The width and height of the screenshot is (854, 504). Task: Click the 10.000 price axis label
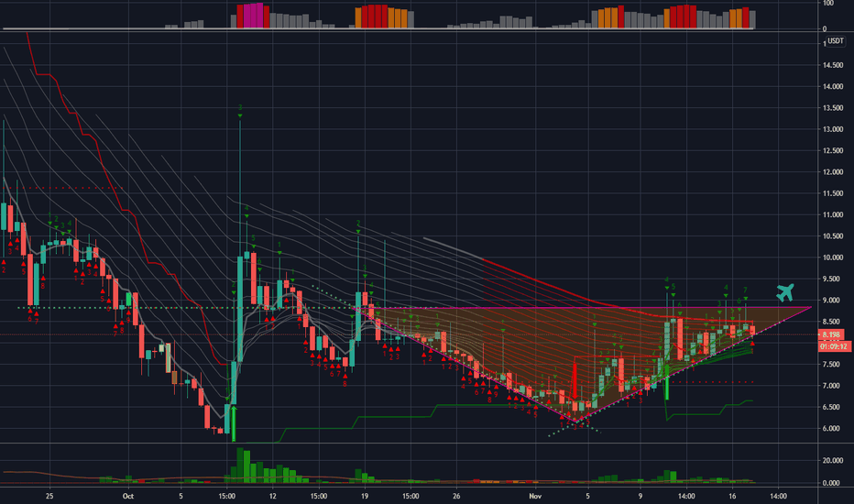coord(832,257)
